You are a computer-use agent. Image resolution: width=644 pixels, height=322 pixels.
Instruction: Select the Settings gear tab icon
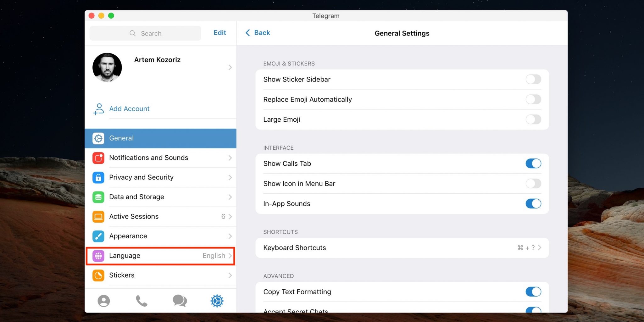coord(217,301)
